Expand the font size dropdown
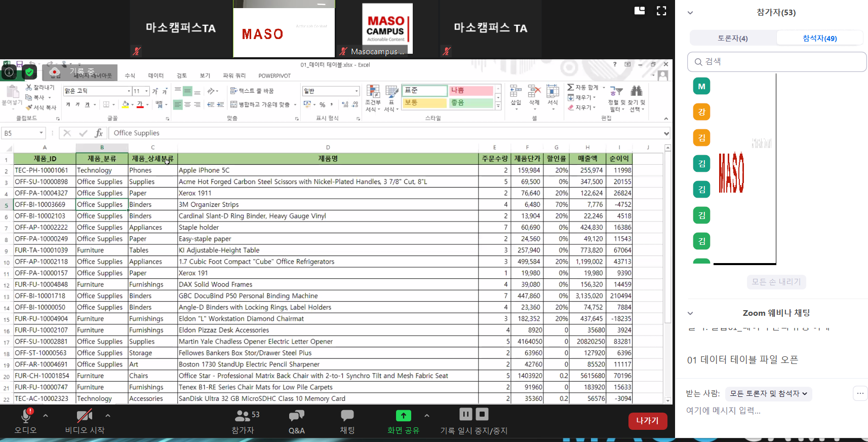 tap(146, 91)
